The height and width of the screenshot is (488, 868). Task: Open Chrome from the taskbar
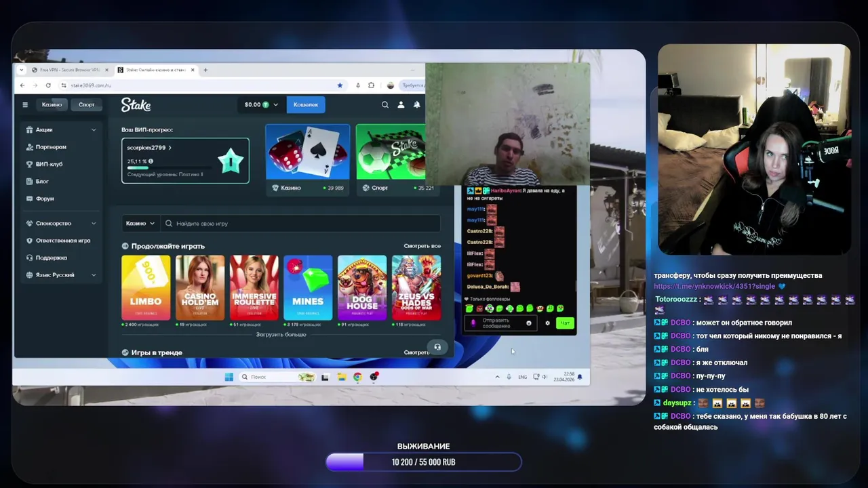coord(357,377)
